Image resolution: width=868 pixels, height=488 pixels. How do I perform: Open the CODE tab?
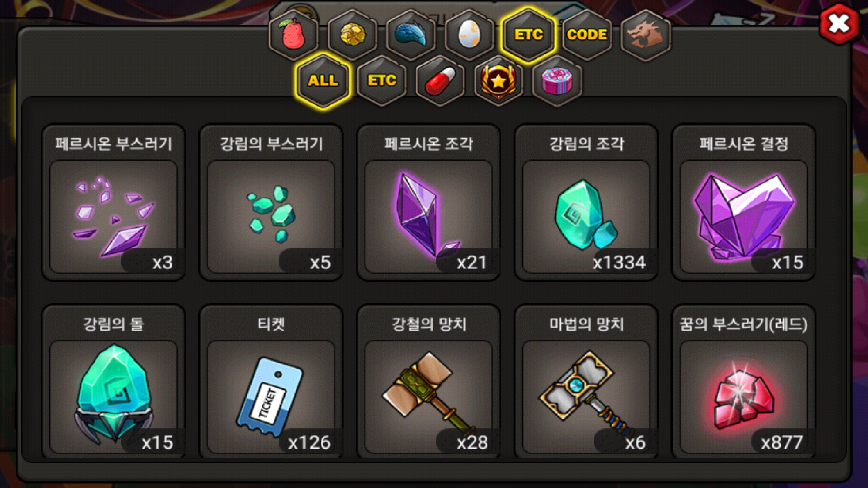coord(587,35)
